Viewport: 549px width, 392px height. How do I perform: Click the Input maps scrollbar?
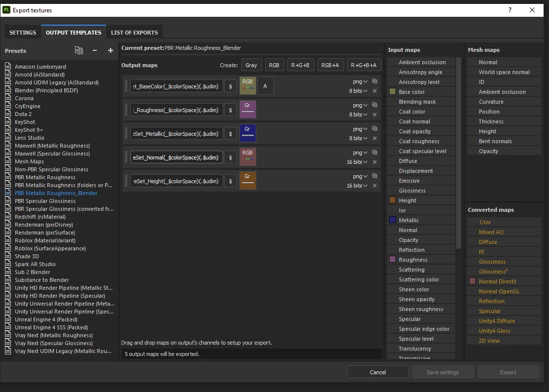coord(459,153)
